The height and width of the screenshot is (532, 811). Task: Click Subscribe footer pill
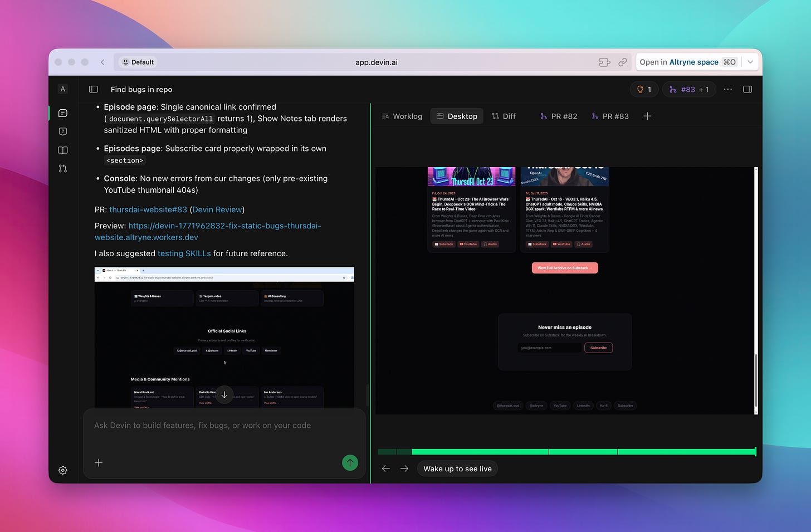point(626,406)
